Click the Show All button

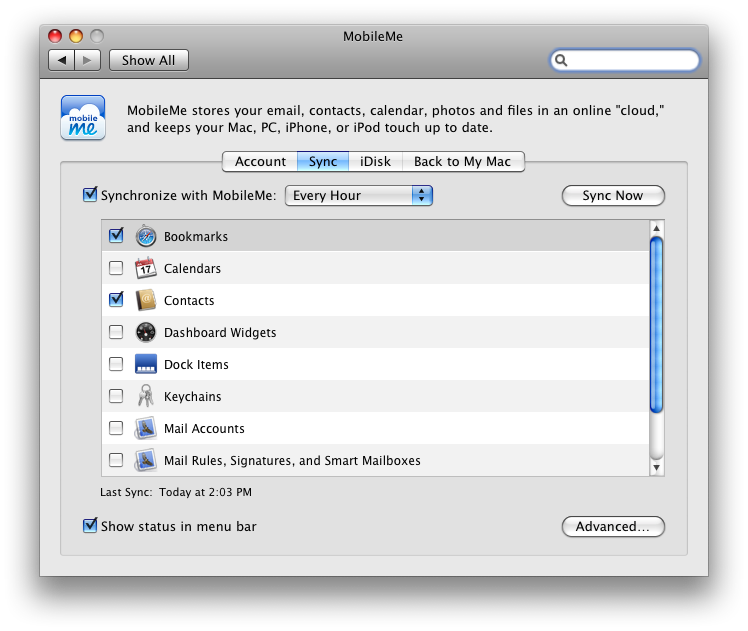149,60
